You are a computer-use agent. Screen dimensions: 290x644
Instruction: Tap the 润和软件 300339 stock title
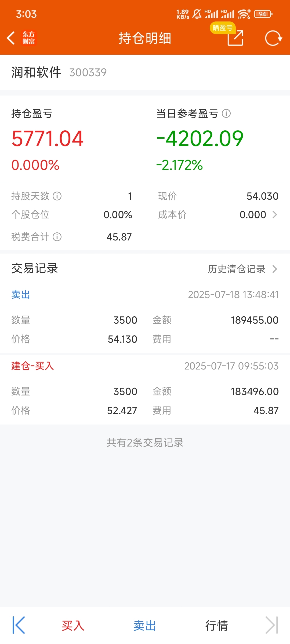click(59, 72)
